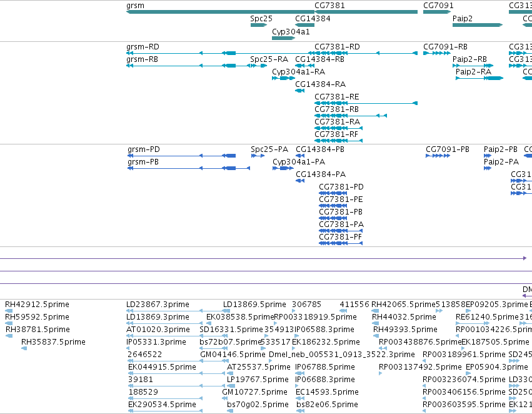Viewport: 532px width, 414px height.
Task: Select EST label EK186232.5prime
Action: click(326, 342)
